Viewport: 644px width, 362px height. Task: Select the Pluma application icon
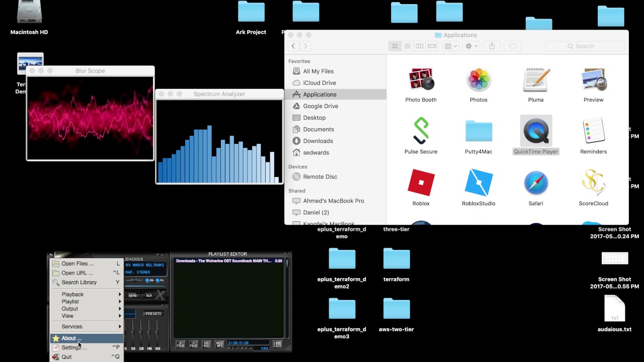[536, 79]
